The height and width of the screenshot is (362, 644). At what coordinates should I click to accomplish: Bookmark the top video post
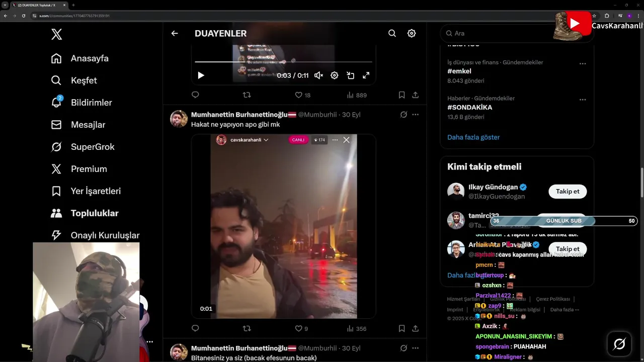401,95
